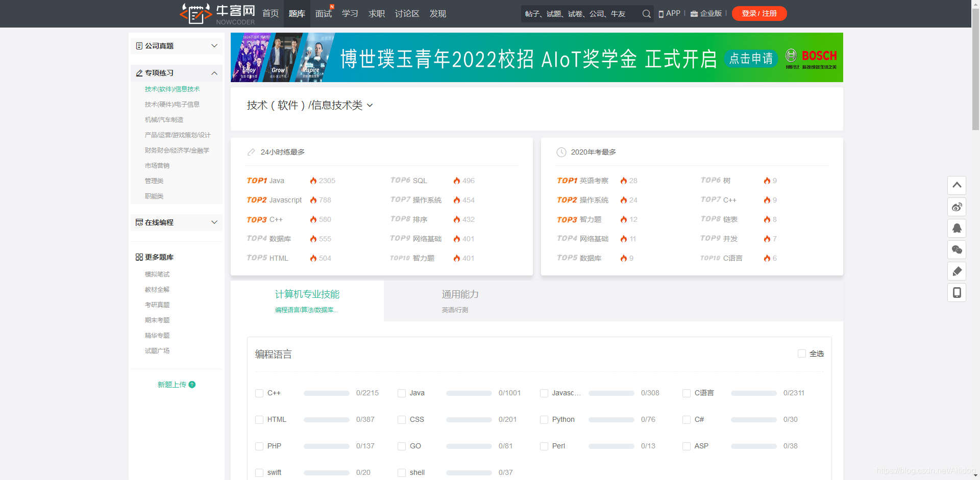Click the flame icon next to Javascript 788
The height and width of the screenshot is (480, 980).
coord(313,200)
